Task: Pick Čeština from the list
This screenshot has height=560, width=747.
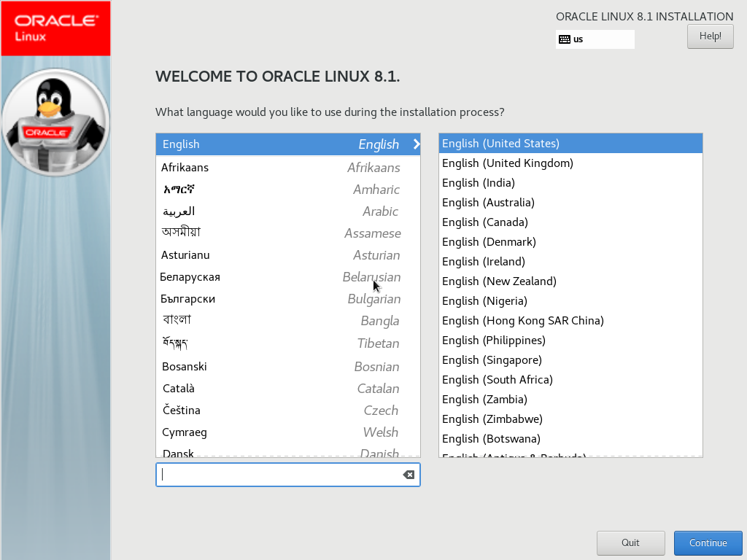Action: (x=287, y=411)
